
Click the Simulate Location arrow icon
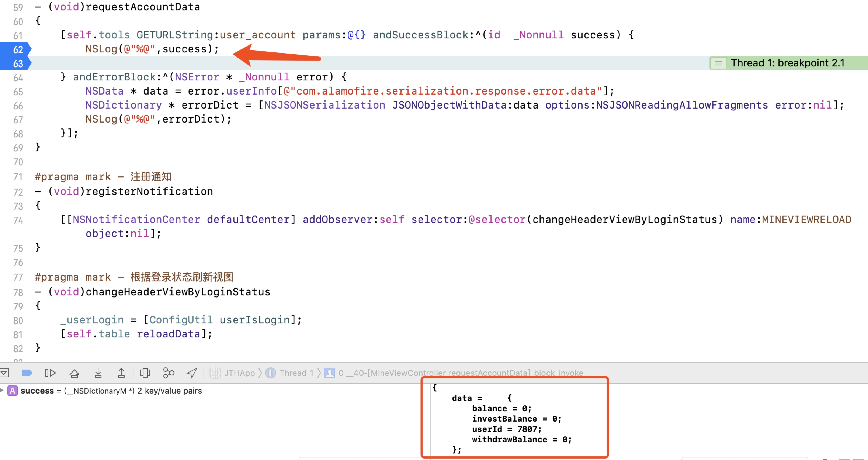[192, 373]
